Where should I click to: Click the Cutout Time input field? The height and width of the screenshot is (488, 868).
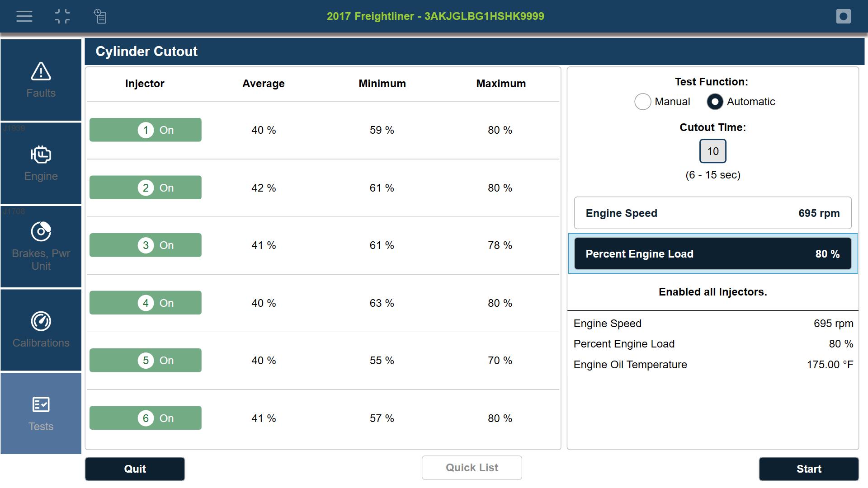coord(712,151)
